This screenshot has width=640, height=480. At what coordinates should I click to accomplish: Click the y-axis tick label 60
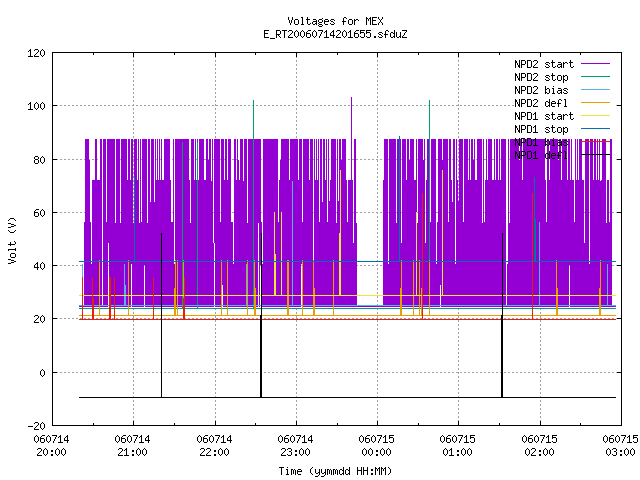tap(40, 213)
